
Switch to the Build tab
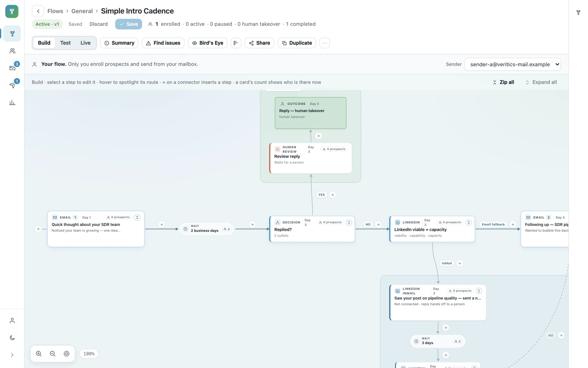point(44,43)
